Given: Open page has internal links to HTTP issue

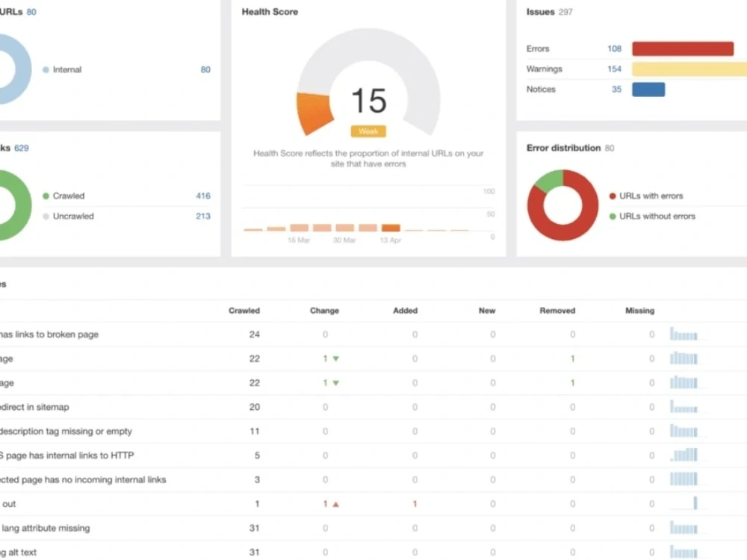Looking at the screenshot, I should click(x=66, y=455).
